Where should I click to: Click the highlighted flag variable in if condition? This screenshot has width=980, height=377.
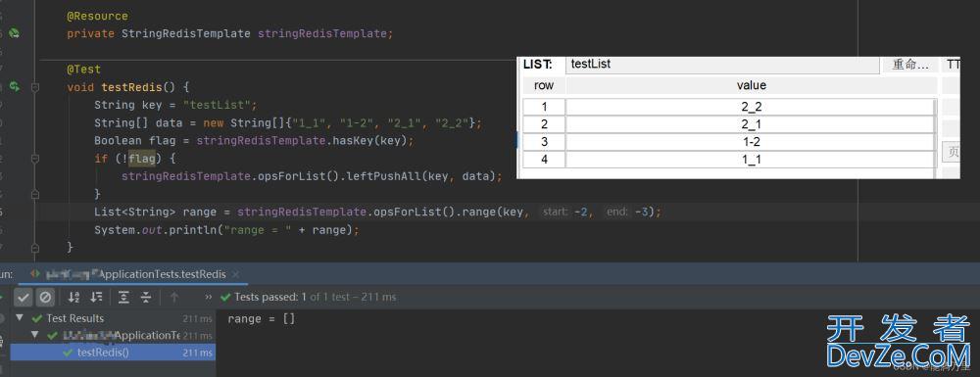tap(142, 159)
